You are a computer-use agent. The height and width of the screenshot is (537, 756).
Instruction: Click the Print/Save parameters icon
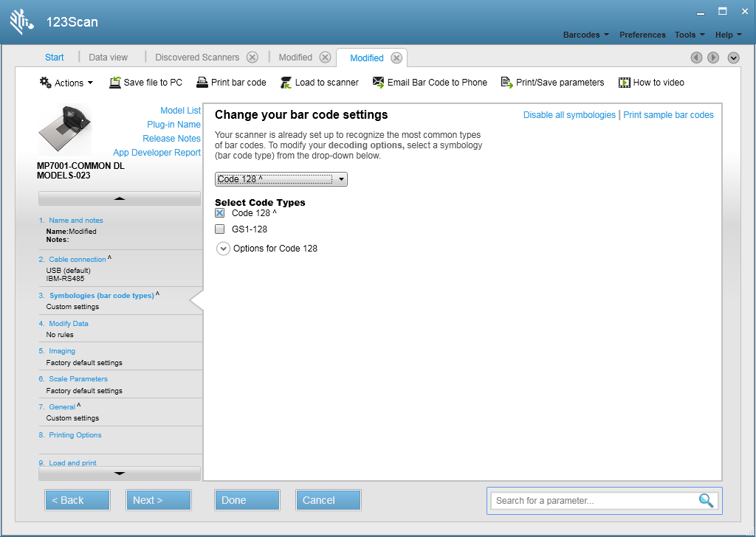click(507, 83)
